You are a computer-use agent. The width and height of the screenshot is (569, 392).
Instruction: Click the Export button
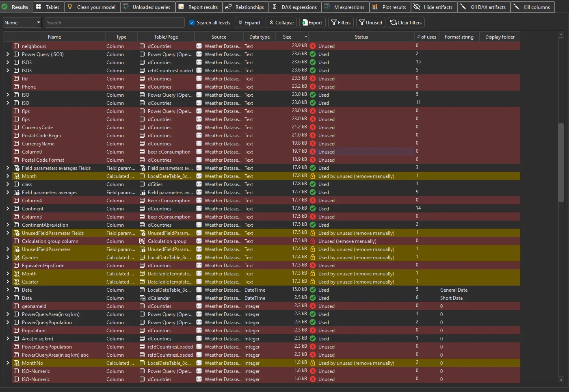point(312,23)
